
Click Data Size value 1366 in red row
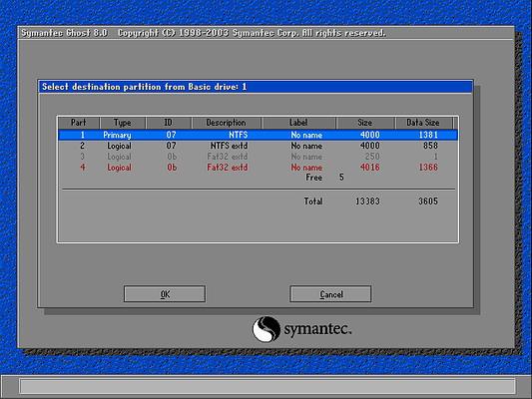(428, 168)
